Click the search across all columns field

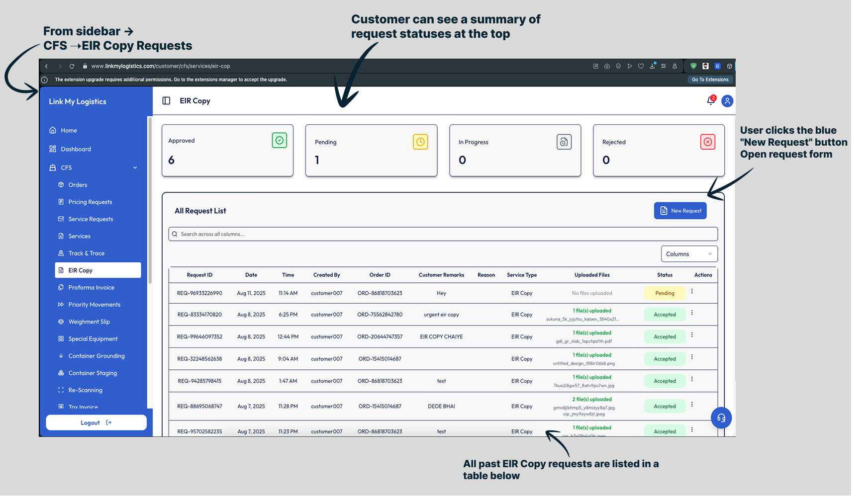pos(443,234)
